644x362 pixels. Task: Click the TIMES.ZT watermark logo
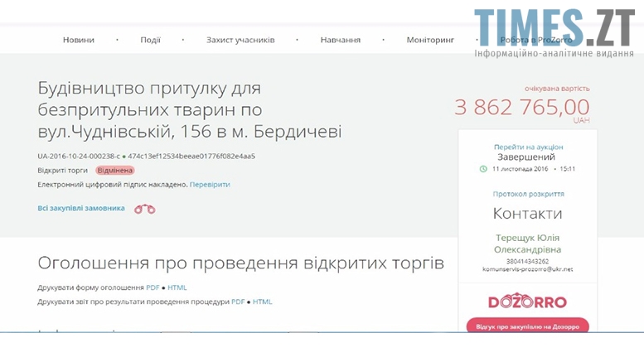coord(554,33)
